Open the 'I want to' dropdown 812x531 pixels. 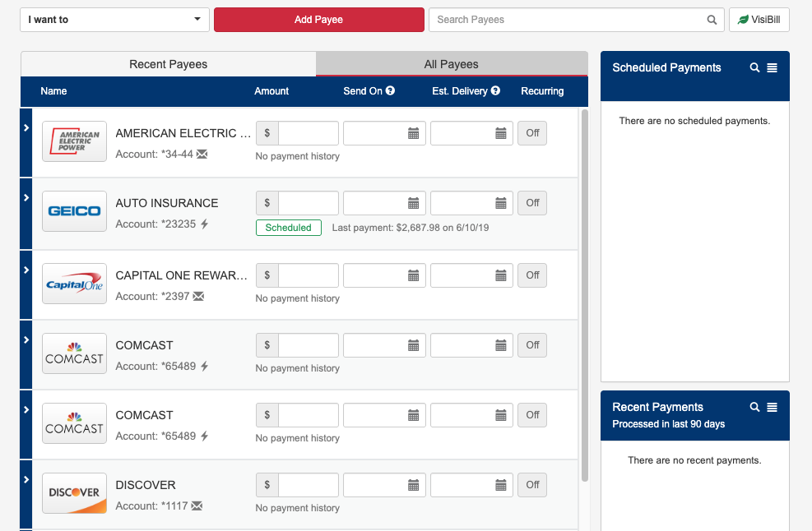pos(114,18)
